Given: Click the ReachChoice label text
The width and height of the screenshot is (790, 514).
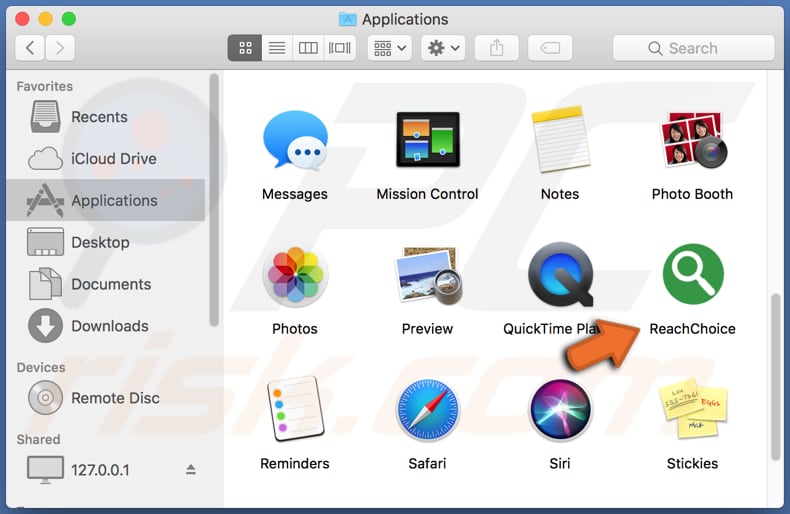Looking at the screenshot, I should [x=692, y=329].
